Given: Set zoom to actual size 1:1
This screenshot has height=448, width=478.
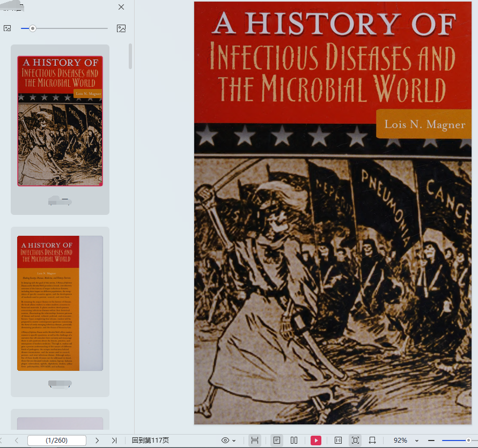Looking at the screenshot, I should point(338,440).
